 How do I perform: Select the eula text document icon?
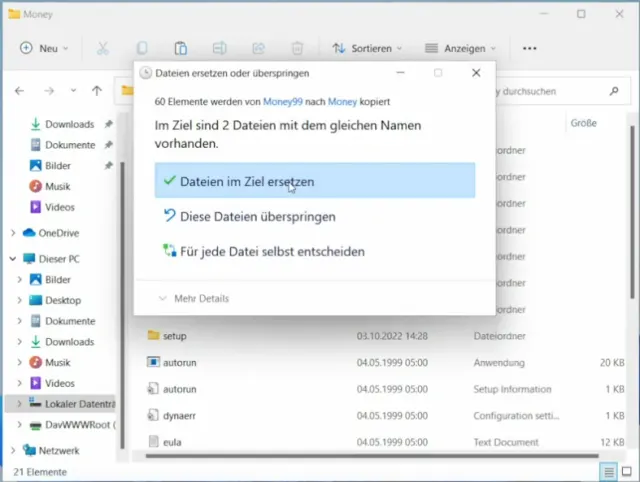tap(154, 441)
